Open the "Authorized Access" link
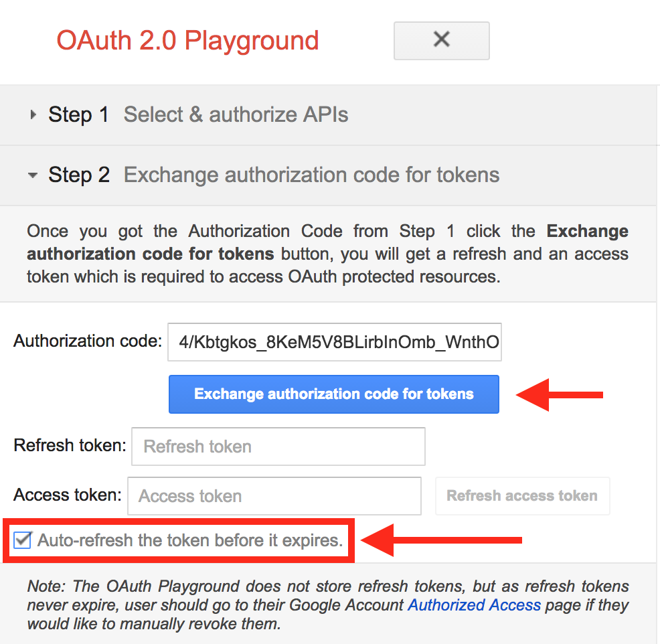 [474, 605]
